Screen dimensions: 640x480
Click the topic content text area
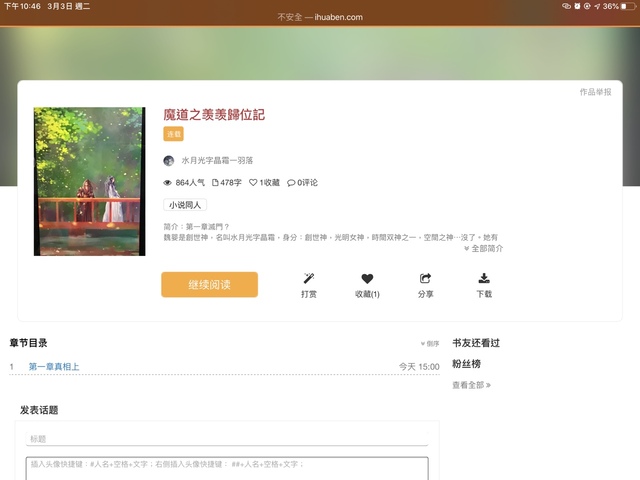pos(227,468)
